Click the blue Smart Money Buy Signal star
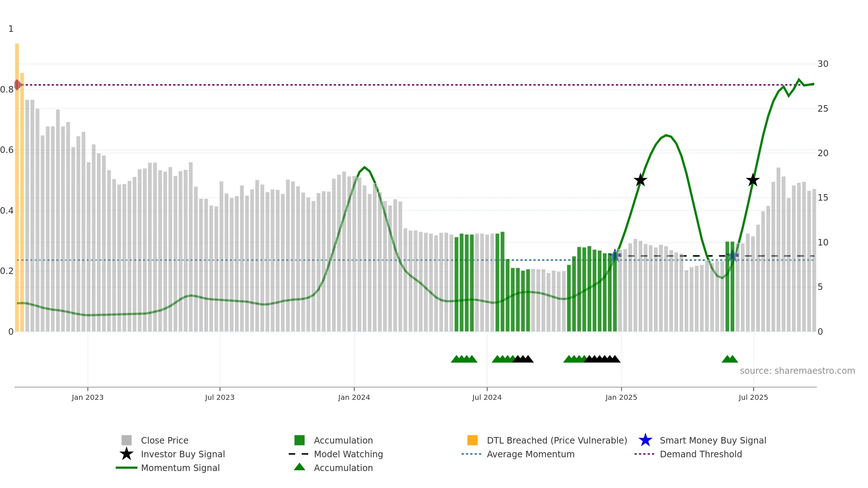868x488 pixels. pos(645,440)
